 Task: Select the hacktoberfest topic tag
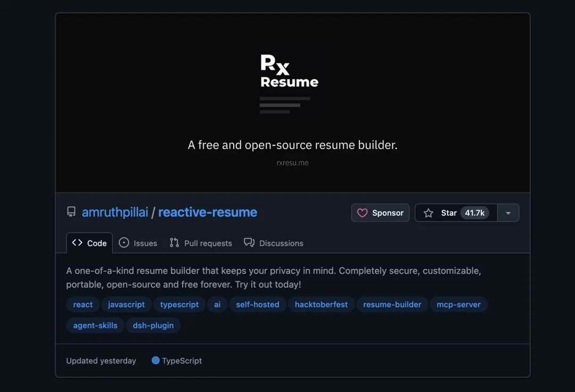[321, 304]
